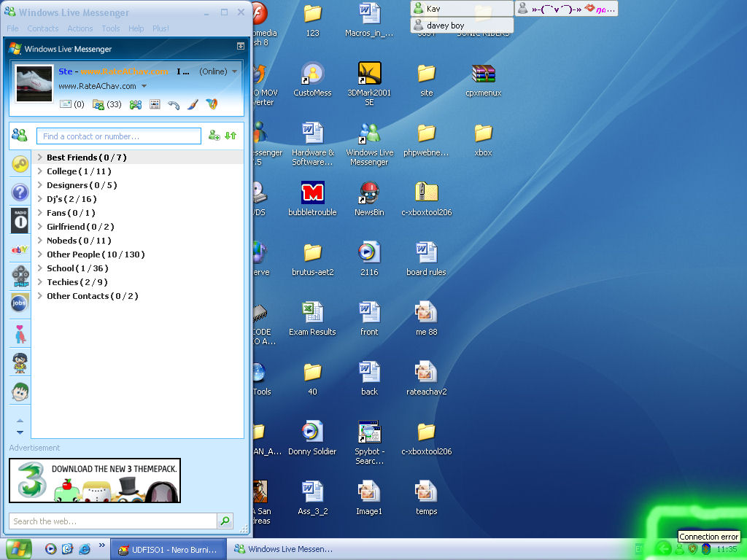The image size is (747, 560).
Task: Open the personal message dropdown arrow
Action: 144,86
